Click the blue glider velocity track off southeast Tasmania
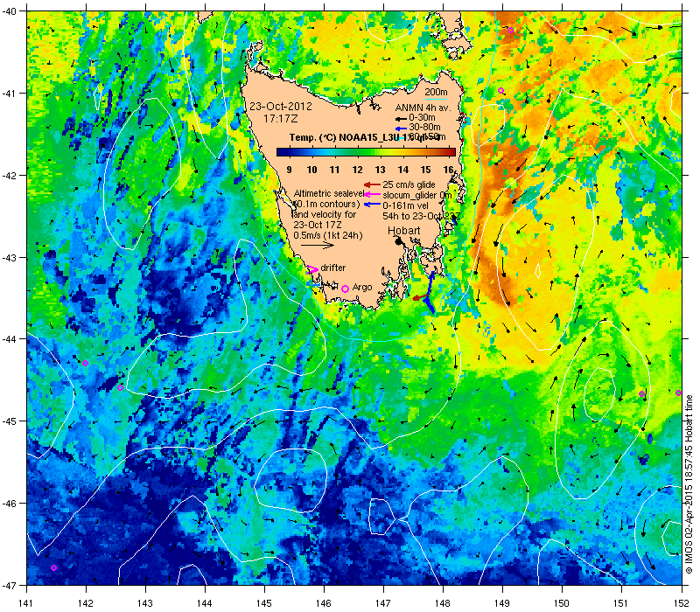Image resolution: width=700 pixels, height=612 pixels. point(430,292)
